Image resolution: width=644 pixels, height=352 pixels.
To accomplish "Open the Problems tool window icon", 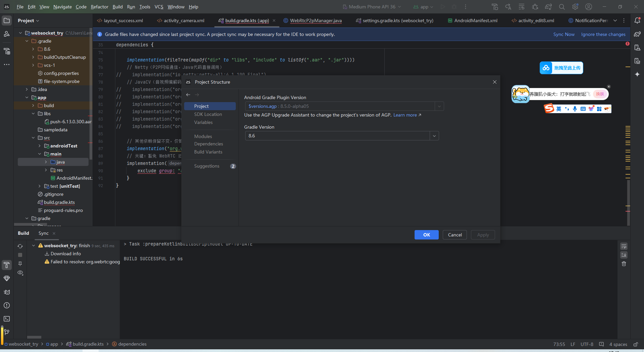I will (x=7, y=305).
